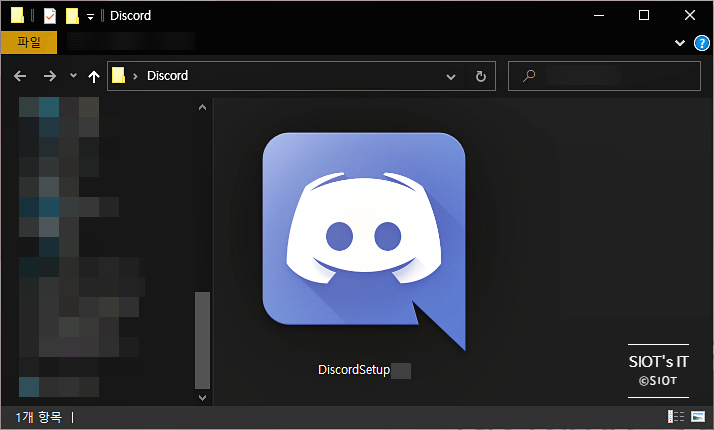
Task: Switch to details list view
Action: [x=676, y=416]
